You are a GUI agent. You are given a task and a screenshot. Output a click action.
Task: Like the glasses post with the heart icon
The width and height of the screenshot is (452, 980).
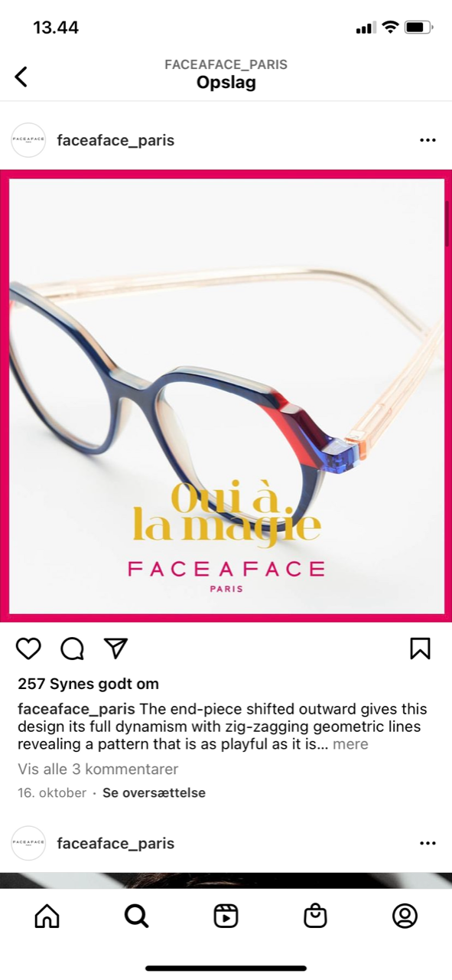click(28, 648)
